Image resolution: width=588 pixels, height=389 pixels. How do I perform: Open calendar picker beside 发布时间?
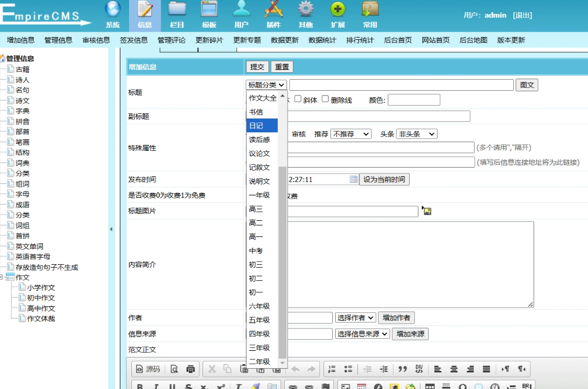click(353, 179)
